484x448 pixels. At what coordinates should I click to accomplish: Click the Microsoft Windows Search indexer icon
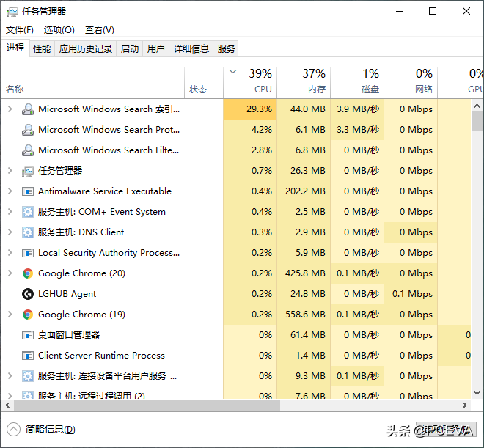tap(28, 109)
